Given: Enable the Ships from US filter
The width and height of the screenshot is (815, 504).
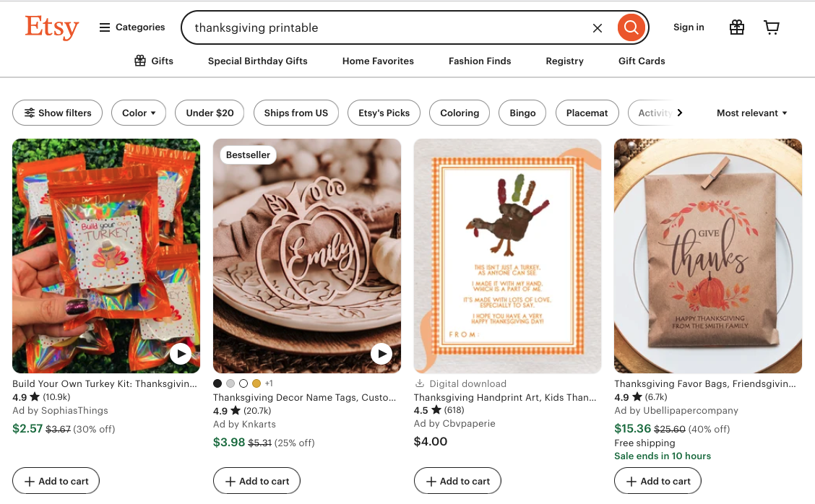Looking at the screenshot, I should click(x=296, y=113).
